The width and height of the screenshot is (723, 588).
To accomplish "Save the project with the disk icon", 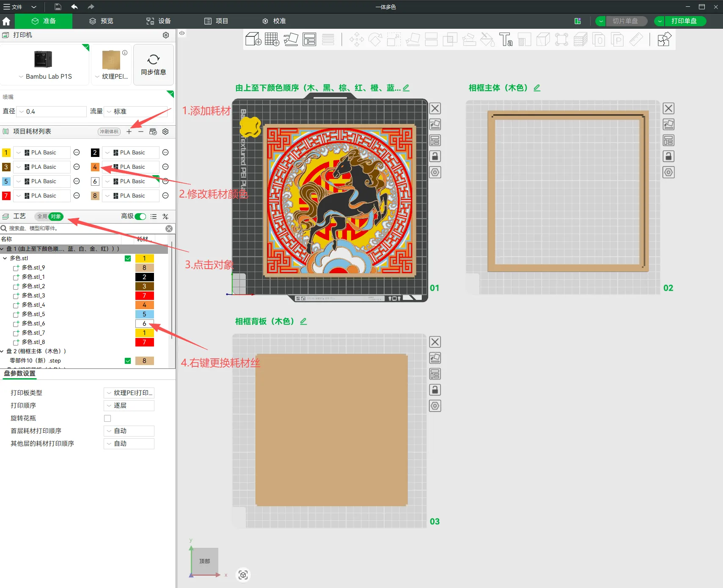I will point(58,7).
